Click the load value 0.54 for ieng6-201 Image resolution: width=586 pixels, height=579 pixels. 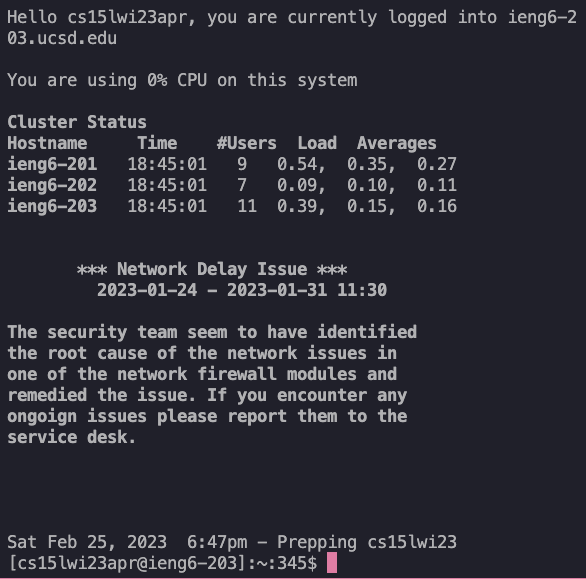coord(297,164)
